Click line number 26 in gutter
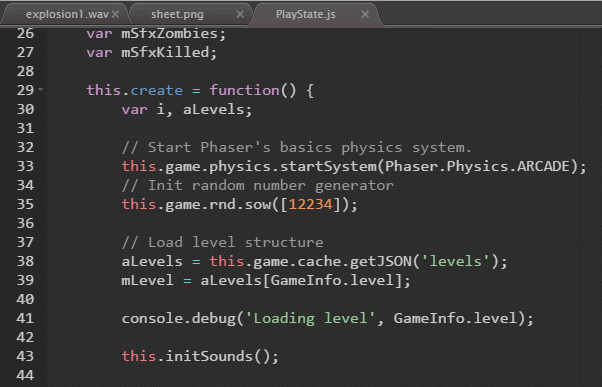This screenshot has width=602, height=387. click(25, 33)
